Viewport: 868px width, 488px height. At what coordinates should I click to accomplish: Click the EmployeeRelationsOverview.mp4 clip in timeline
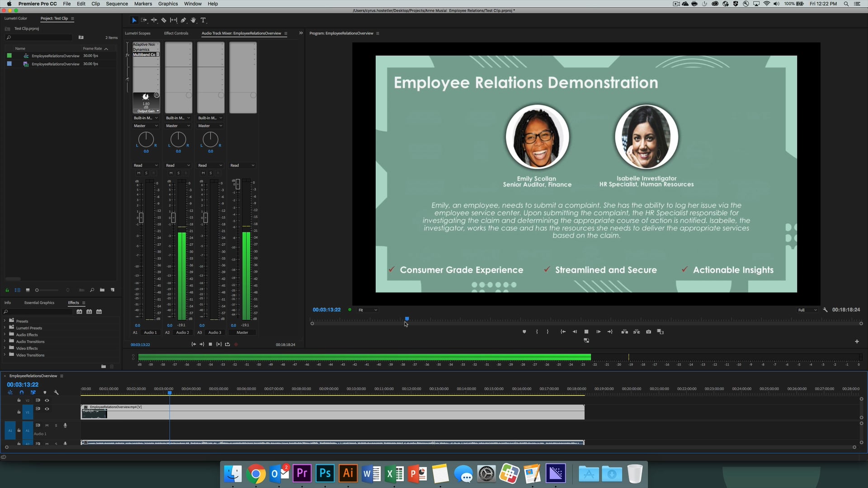click(316, 413)
